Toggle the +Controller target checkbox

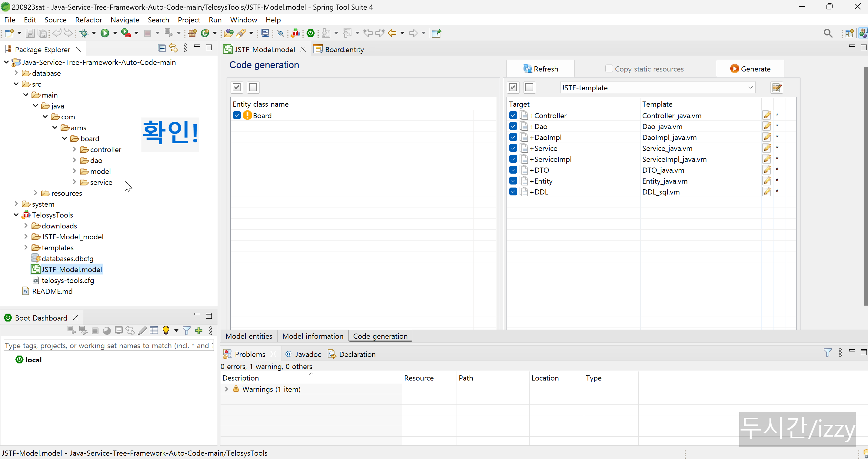click(x=513, y=115)
